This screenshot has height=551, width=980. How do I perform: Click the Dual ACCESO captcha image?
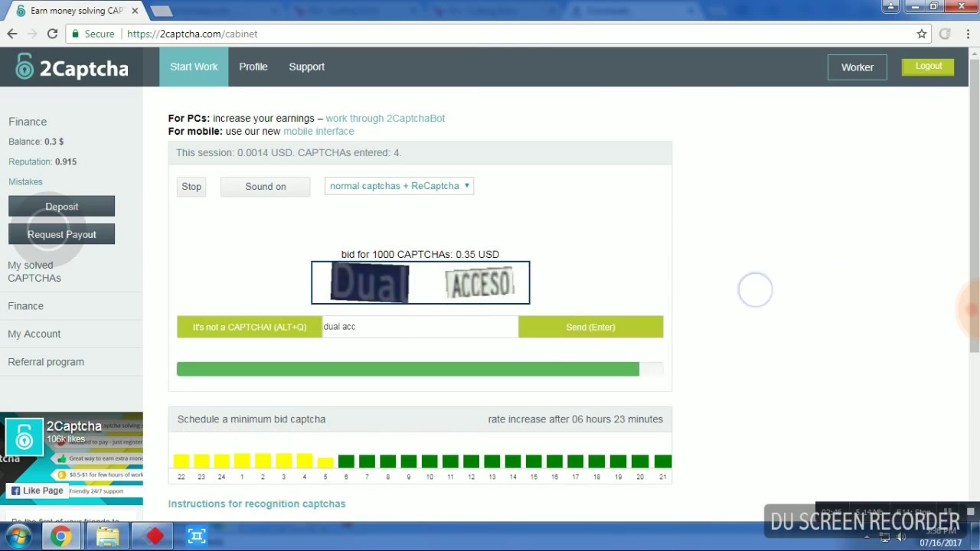420,282
